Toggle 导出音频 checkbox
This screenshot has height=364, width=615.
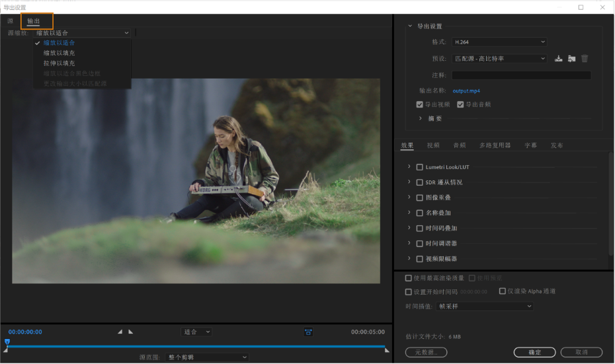click(460, 104)
